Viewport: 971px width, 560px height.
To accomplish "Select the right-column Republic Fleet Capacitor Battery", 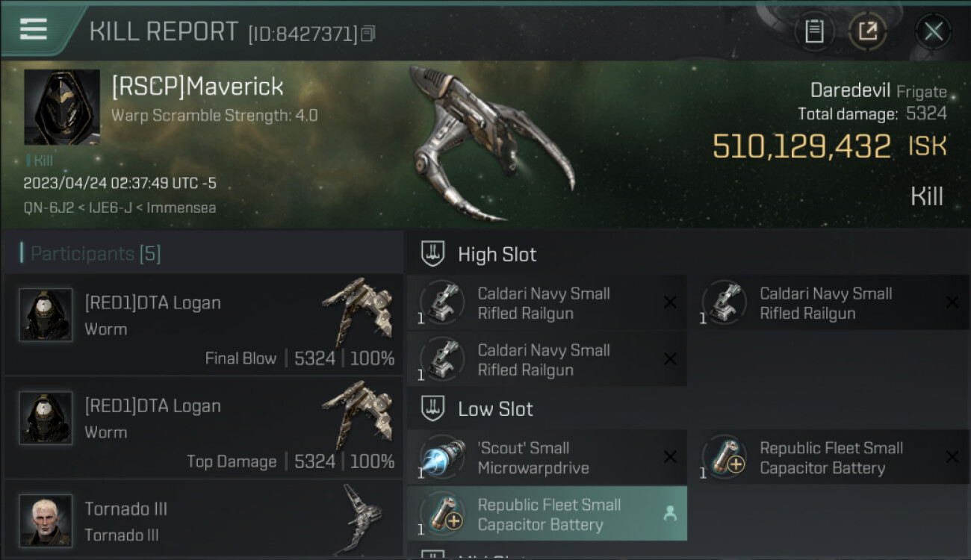I will (829, 458).
